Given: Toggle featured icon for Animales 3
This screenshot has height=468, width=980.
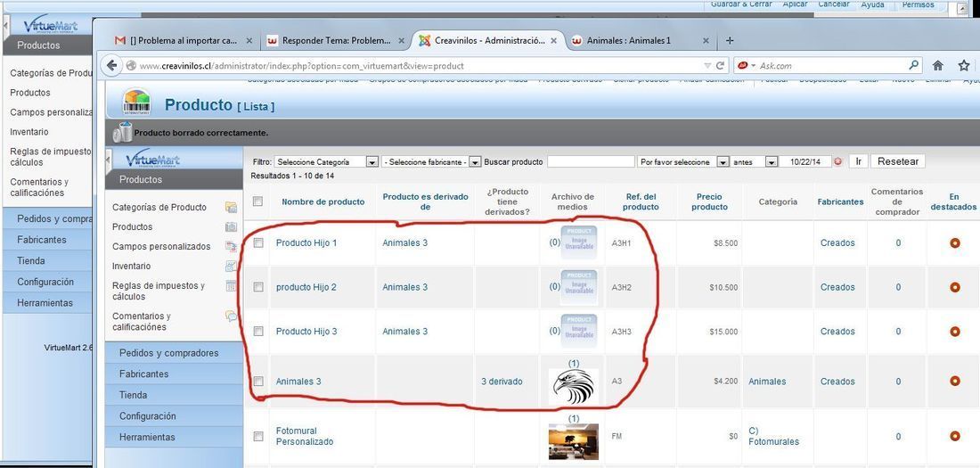Looking at the screenshot, I should (954, 381).
